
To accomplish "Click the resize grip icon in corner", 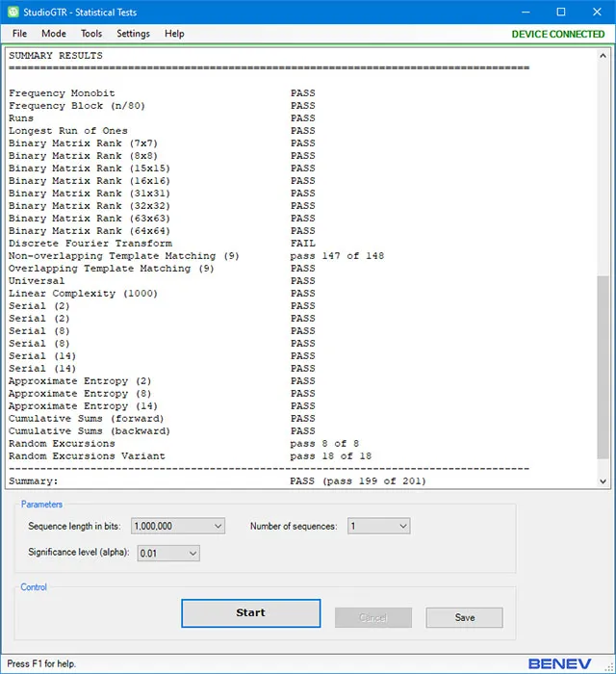I will tap(609, 667).
